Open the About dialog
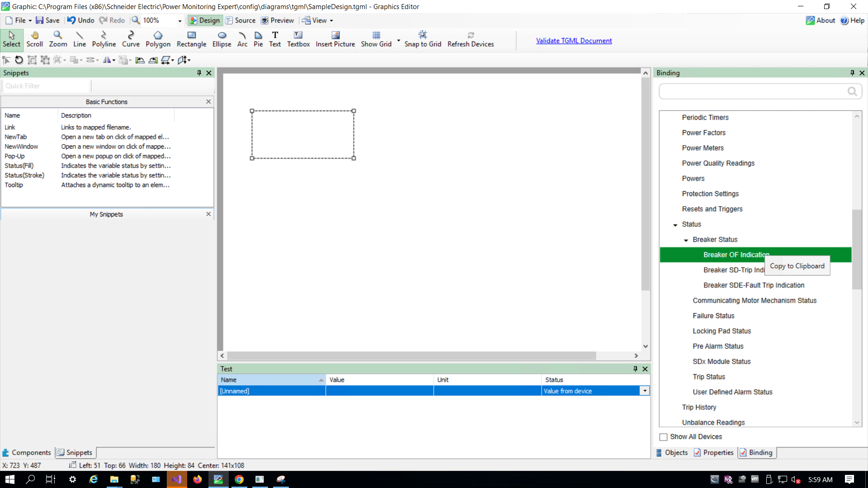This screenshot has height=488, width=868. tap(820, 20)
